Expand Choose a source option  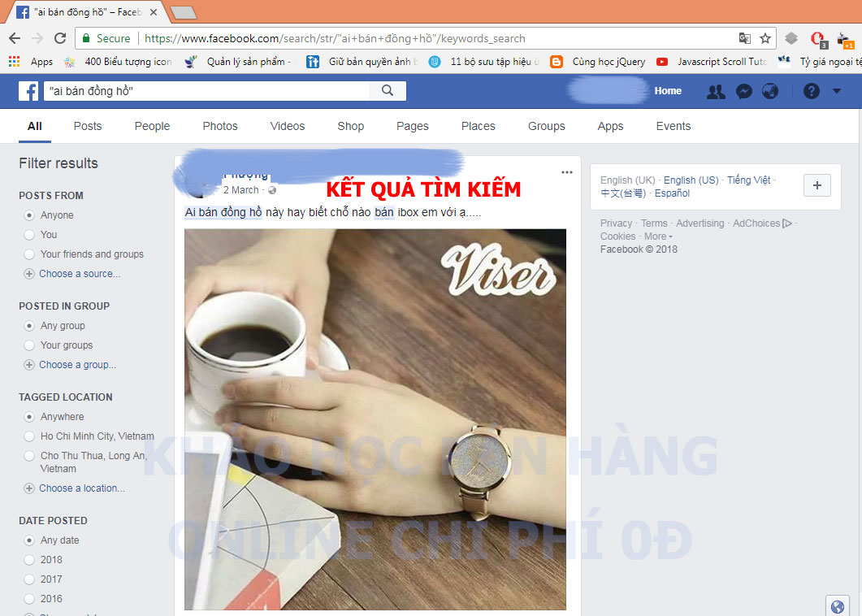click(x=72, y=274)
